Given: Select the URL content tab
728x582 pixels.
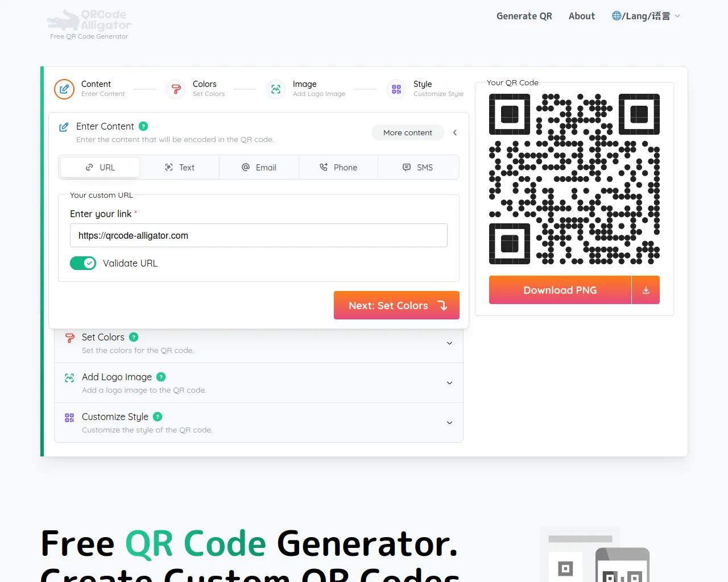Looking at the screenshot, I should [100, 167].
